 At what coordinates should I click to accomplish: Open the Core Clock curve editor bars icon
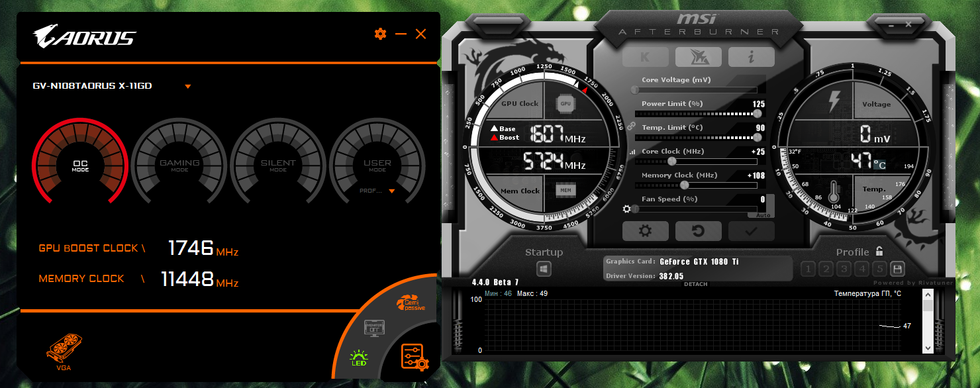[632, 152]
